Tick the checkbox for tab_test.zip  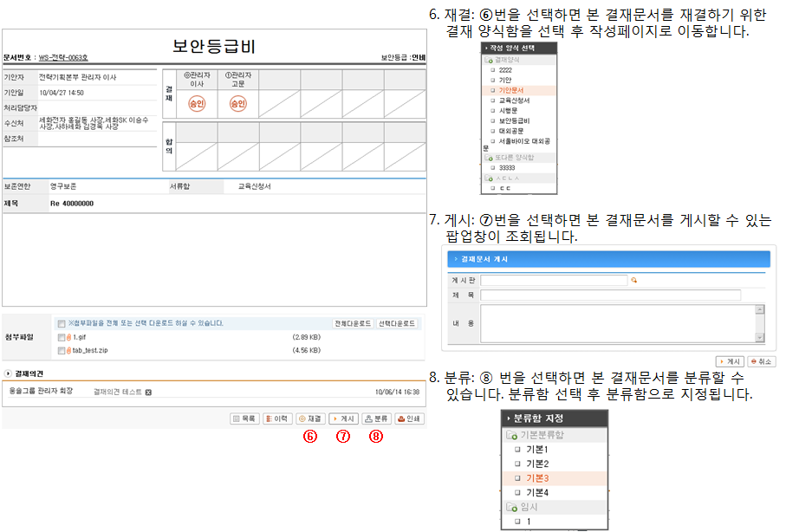pos(62,351)
